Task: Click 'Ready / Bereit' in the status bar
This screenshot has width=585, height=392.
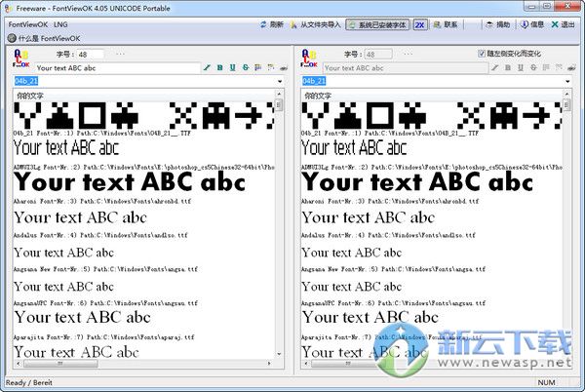Action: [28, 382]
